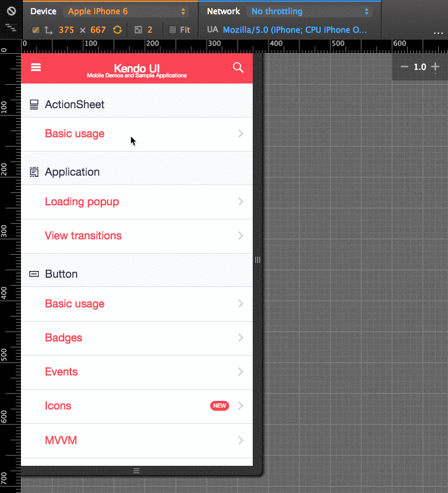Open the Loading popup demo
The height and width of the screenshot is (493, 448).
137,202
